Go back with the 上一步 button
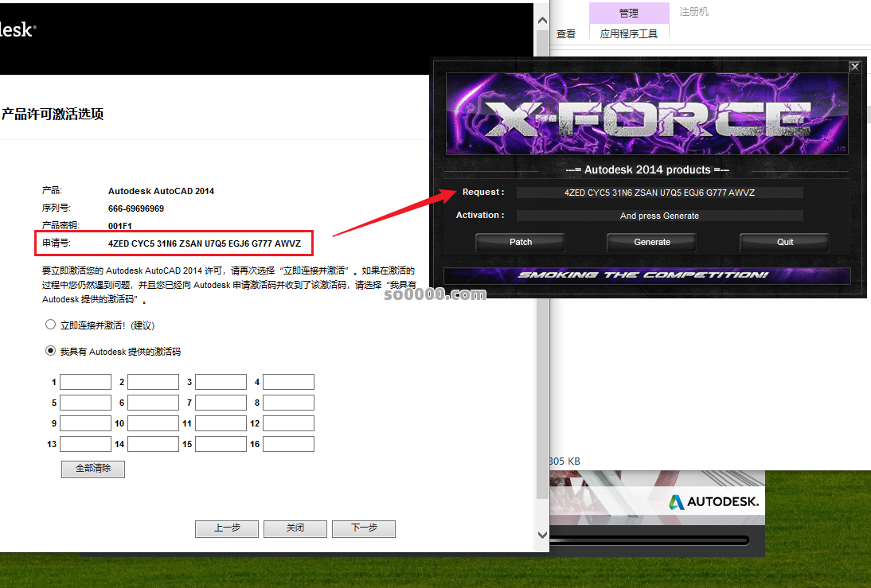The image size is (871, 588). 227,528
